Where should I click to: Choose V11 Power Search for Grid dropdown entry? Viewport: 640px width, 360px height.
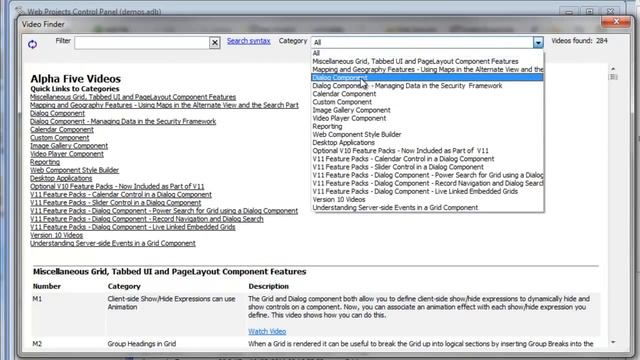tap(427, 175)
